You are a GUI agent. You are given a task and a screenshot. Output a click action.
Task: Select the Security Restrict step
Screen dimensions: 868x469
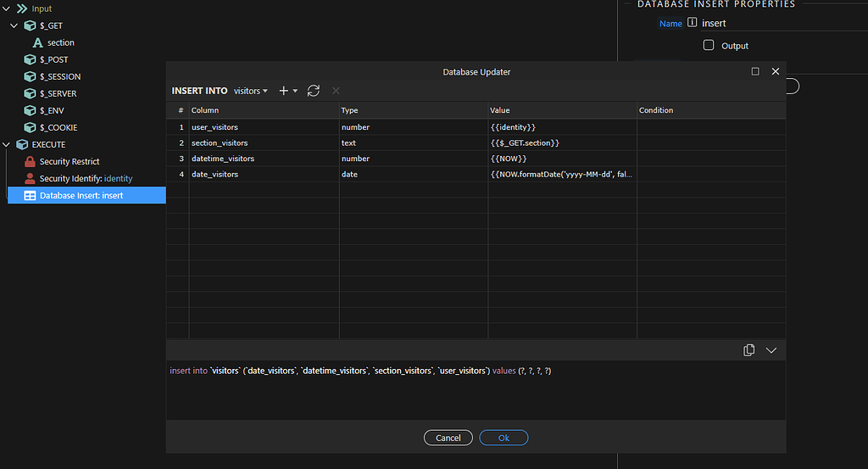70,162
